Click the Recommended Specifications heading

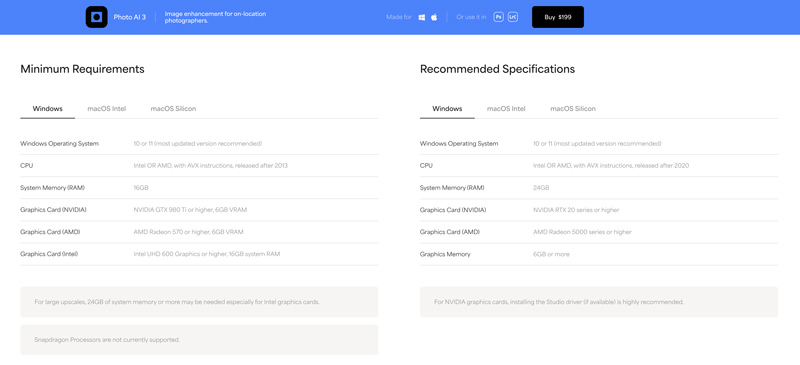click(497, 69)
